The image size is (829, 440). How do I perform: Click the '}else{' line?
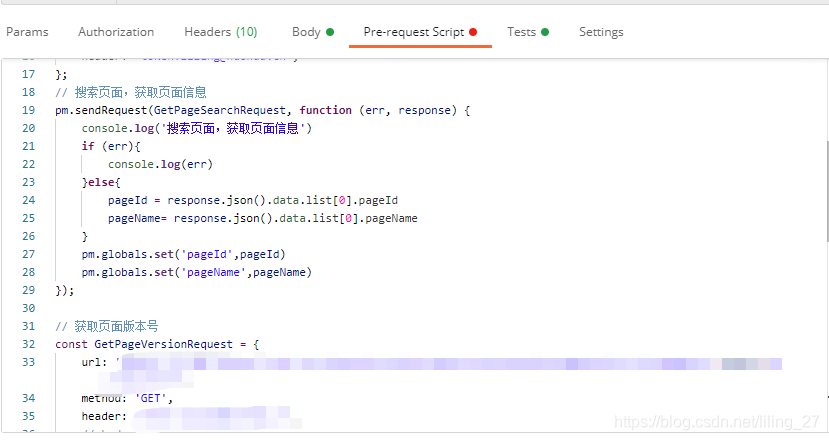(x=101, y=182)
